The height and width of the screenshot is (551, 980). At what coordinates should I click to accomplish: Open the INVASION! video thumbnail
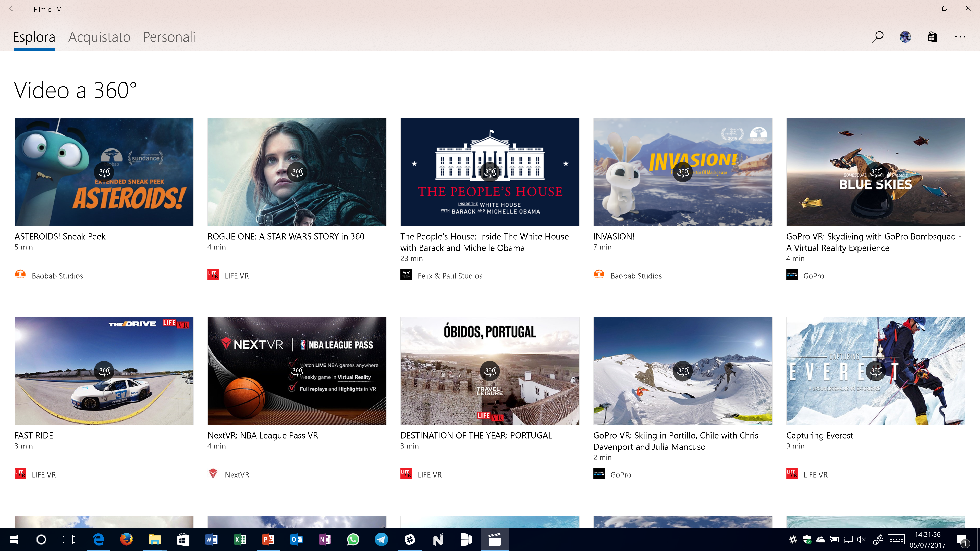(682, 172)
